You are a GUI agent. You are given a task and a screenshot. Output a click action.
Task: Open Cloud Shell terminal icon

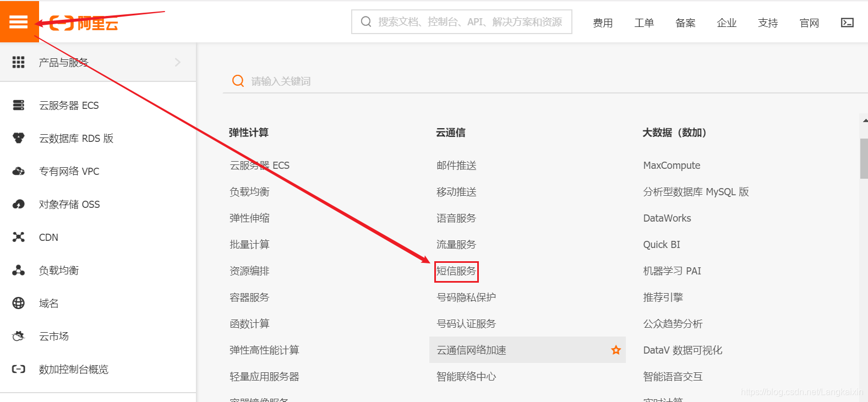click(x=847, y=23)
